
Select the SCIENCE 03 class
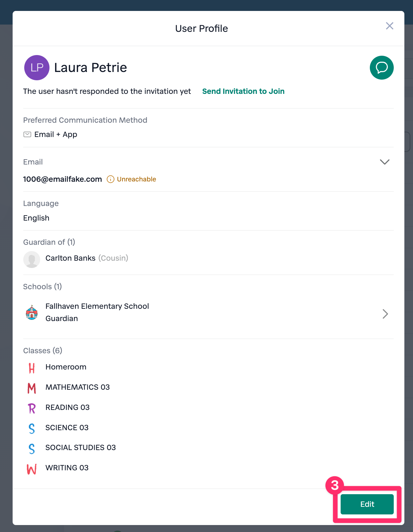[x=67, y=428]
